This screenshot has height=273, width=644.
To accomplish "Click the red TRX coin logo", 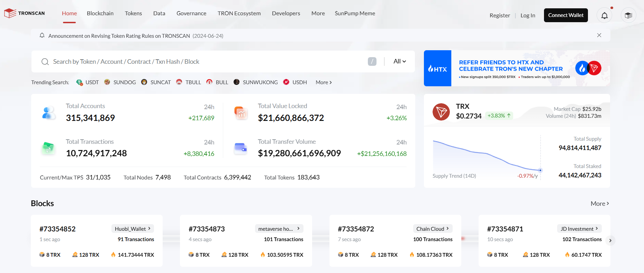I will pyautogui.click(x=441, y=112).
